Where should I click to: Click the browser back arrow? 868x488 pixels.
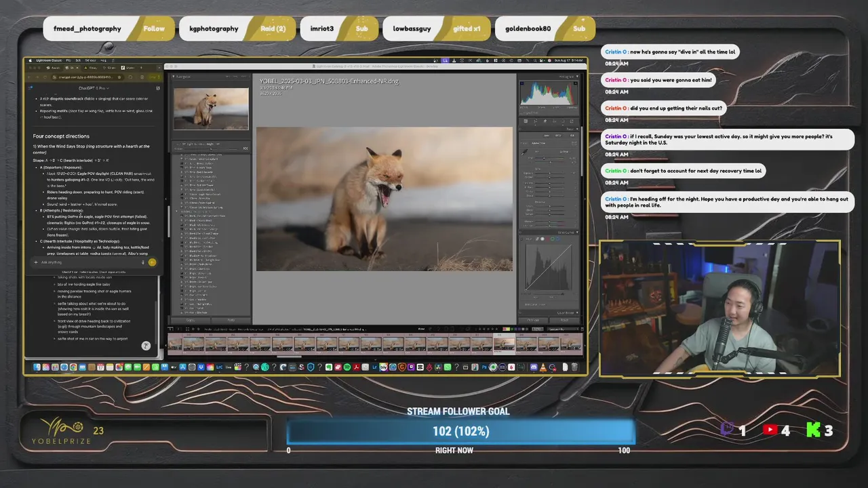[29, 77]
